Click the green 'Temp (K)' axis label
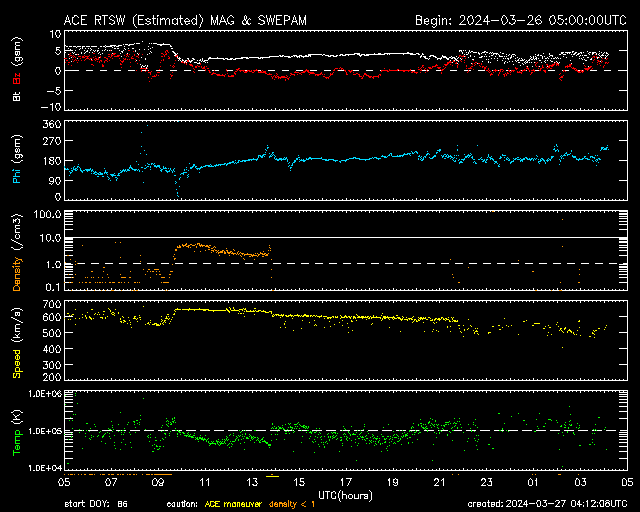The image size is (640, 512). (17, 431)
